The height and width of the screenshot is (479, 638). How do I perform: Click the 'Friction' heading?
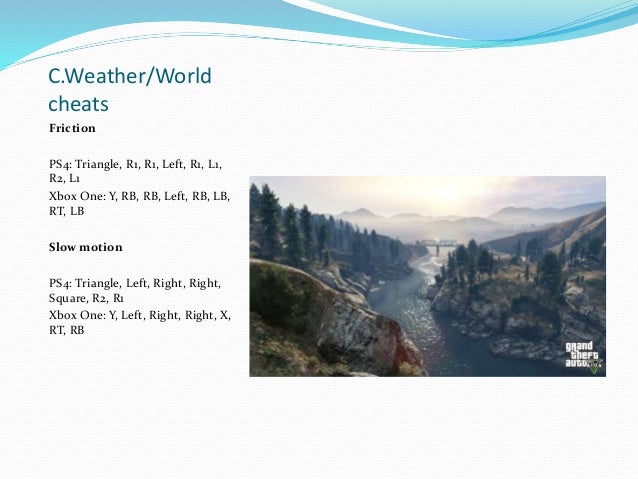[72, 128]
